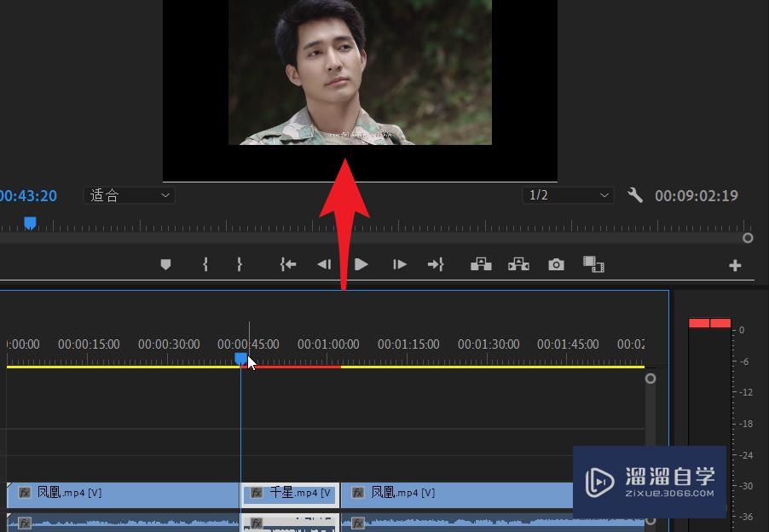Select the first 凤凰.mp4 video clip
Screen dimensions: 769x532
pyautogui.click(x=123, y=495)
